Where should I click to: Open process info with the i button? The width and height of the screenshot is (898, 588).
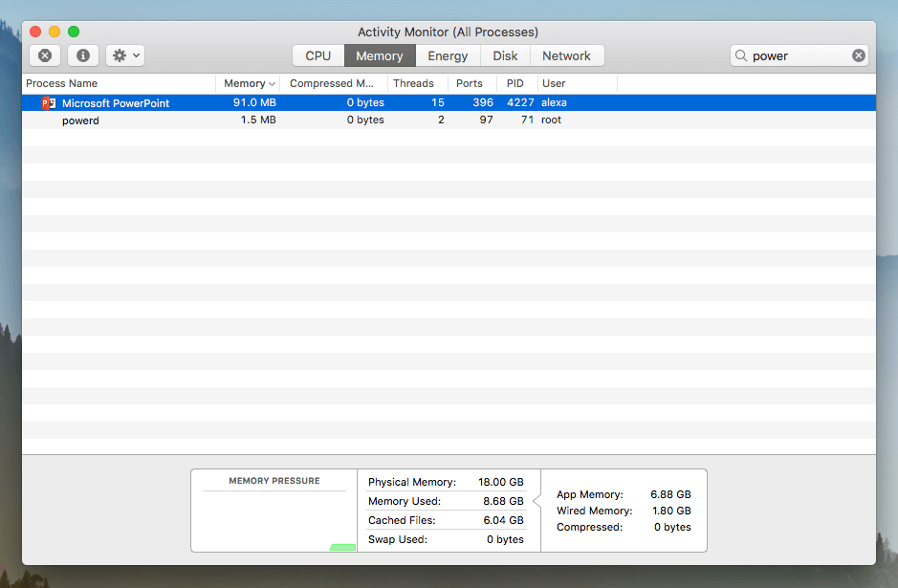83,55
